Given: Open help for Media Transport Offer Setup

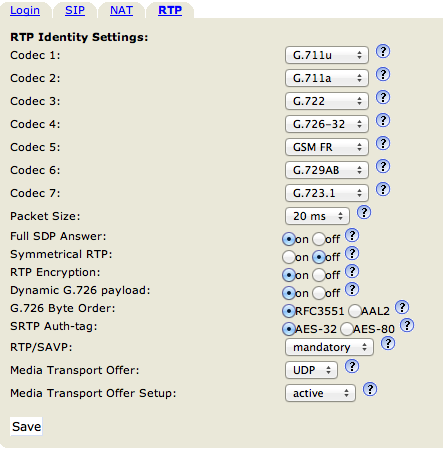Looking at the screenshot, I should (370, 389).
